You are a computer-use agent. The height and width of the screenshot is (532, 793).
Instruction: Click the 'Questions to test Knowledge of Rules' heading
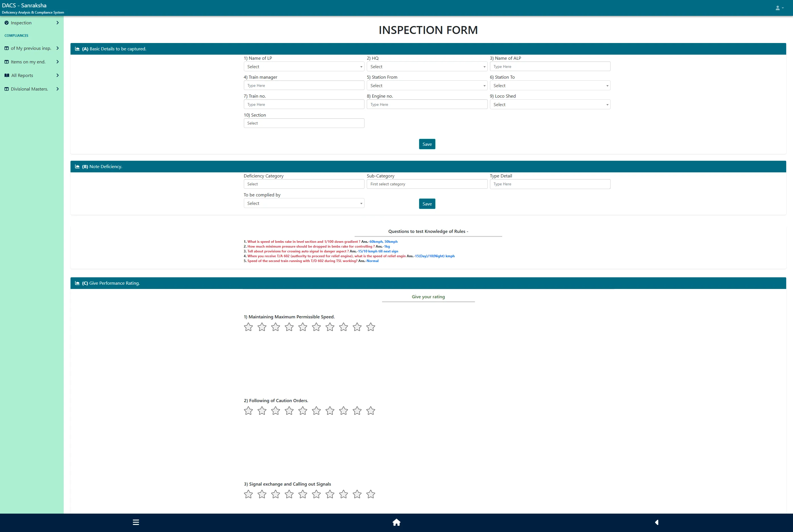point(428,231)
